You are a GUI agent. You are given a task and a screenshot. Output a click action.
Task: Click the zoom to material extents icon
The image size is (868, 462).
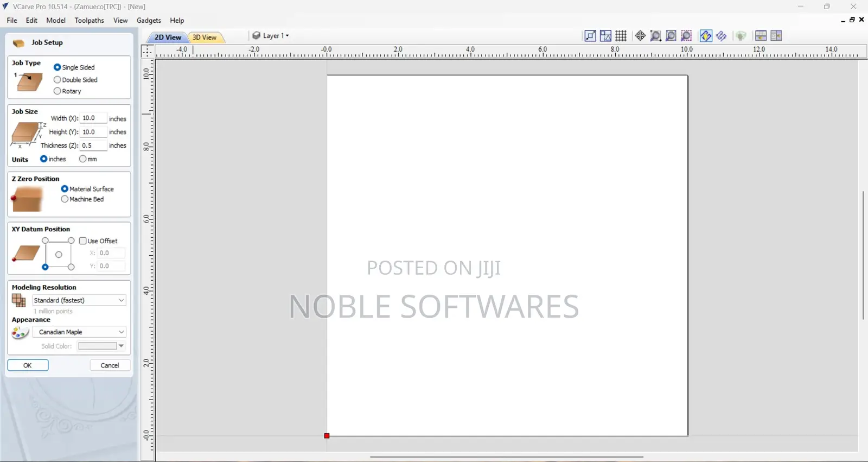click(x=671, y=36)
